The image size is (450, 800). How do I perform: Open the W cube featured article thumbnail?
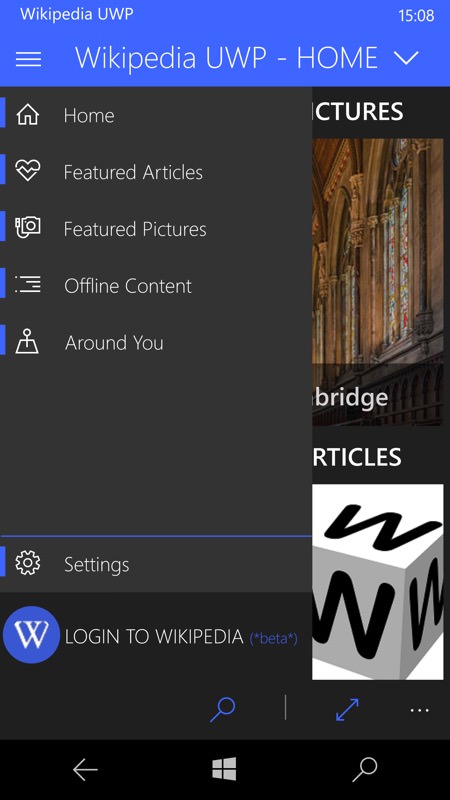[x=378, y=582]
